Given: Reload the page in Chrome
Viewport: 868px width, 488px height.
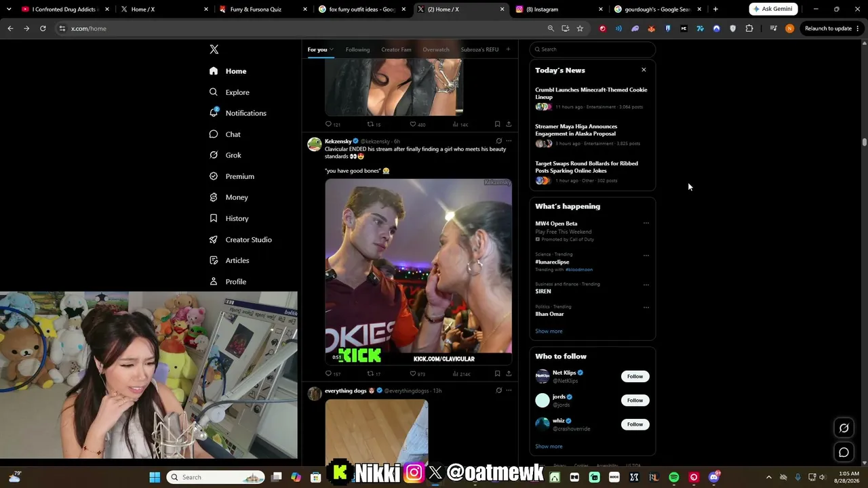Looking at the screenshot, I should click(x=43, y=28).
